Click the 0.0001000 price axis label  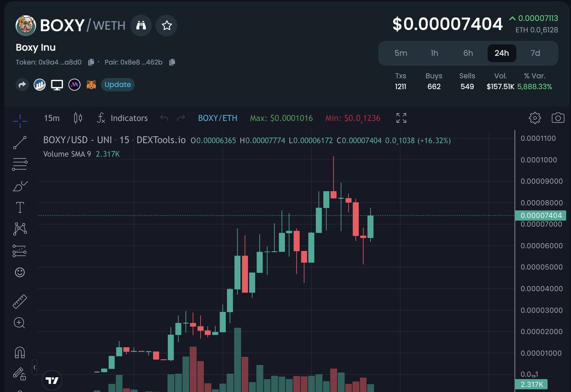click(x=538, y=160)
